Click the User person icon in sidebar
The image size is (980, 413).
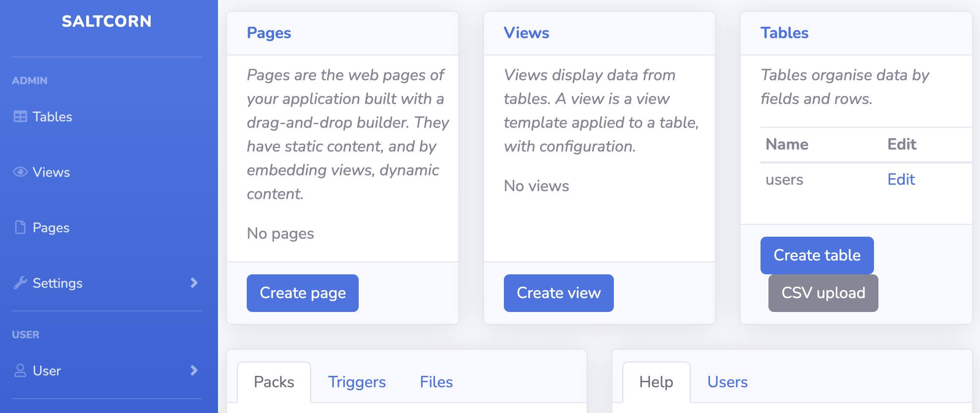pos(20,371)
